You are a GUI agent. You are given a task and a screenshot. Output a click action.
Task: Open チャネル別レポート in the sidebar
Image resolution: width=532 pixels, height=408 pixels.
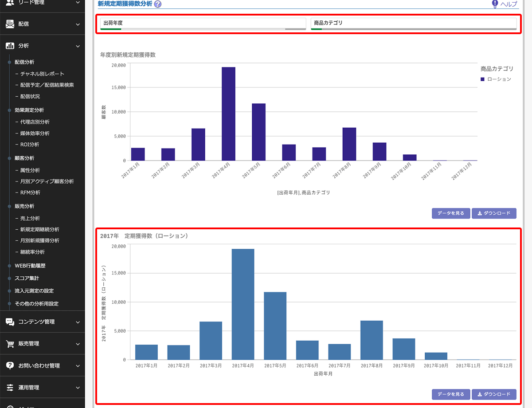pyautogui.click(x=42, y=74)
